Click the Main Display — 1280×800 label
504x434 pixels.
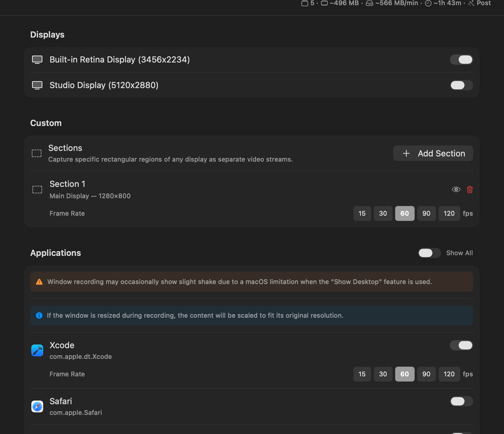[90, 196]
